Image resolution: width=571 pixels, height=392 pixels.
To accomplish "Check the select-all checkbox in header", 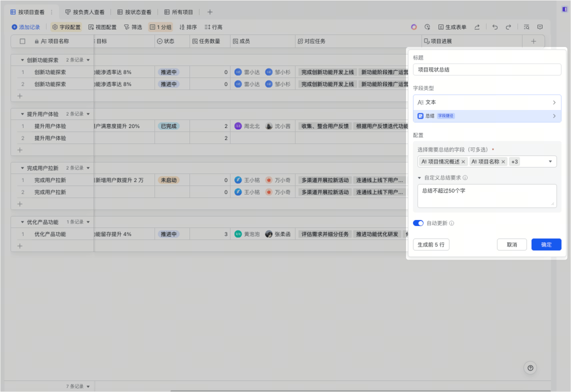I will (22, 41).
